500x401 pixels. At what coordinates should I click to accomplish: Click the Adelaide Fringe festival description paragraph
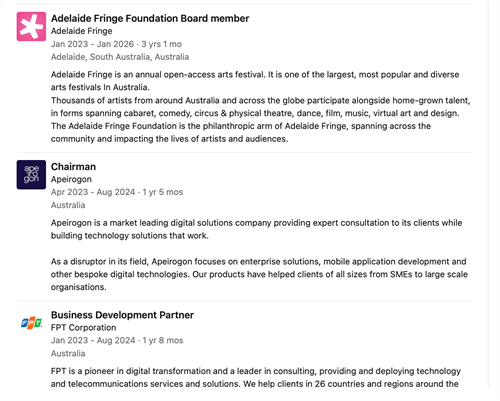click(255, 81)
